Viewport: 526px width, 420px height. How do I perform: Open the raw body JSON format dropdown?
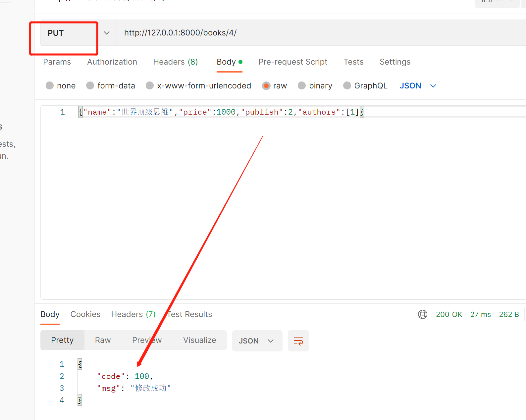coord(418,86)
